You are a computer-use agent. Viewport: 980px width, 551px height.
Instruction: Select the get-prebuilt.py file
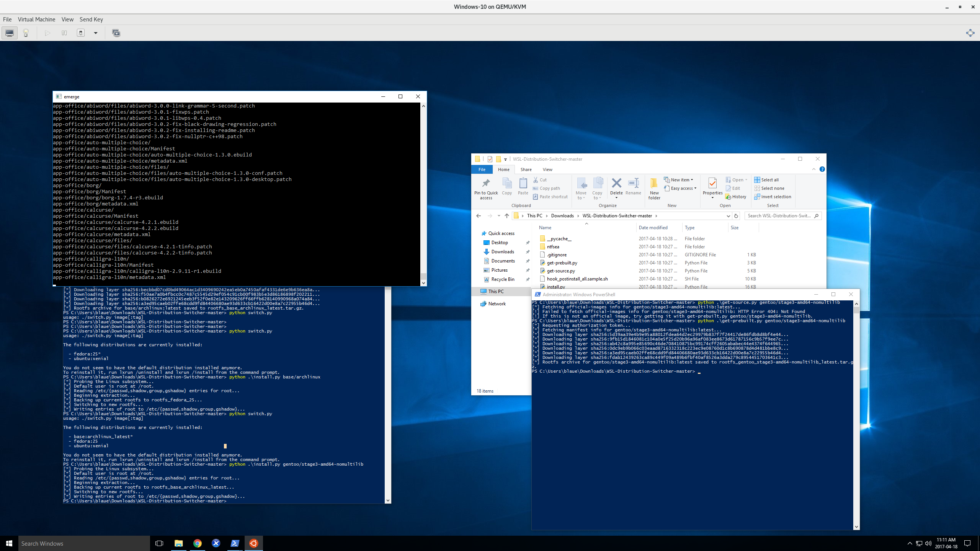click(x=562, y=263)
